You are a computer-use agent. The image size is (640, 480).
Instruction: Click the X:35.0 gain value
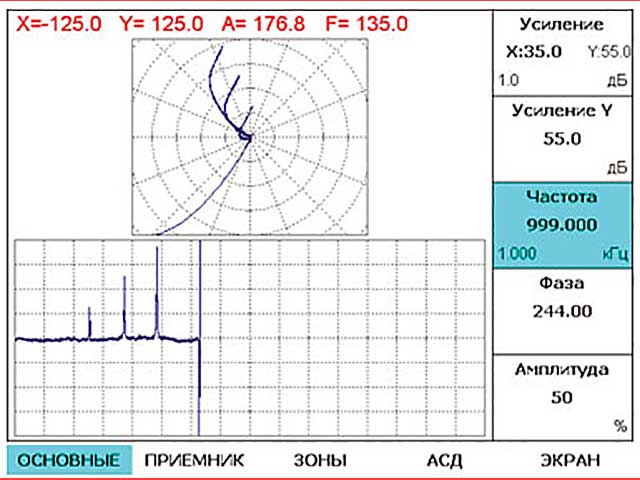click(535, 51)
